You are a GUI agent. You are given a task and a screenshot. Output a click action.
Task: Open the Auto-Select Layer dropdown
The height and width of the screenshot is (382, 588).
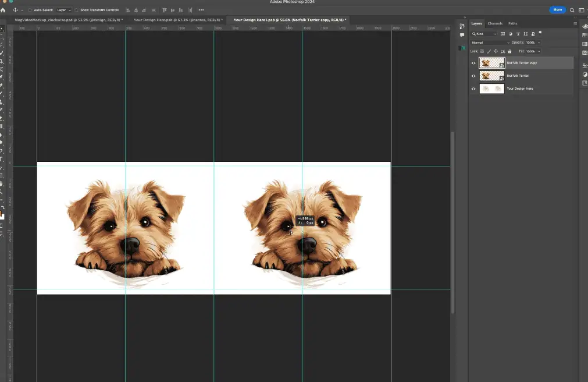[64, 10]
